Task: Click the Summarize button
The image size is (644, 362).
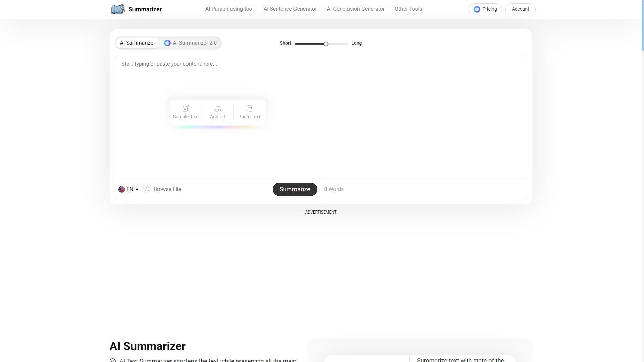Action: coord(294,189)
